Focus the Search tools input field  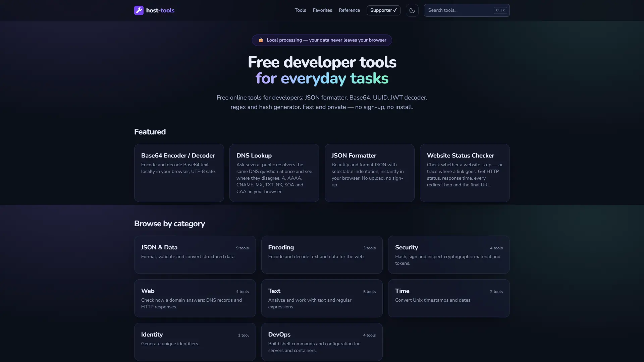pyautogui.click(x=467, y=10)
